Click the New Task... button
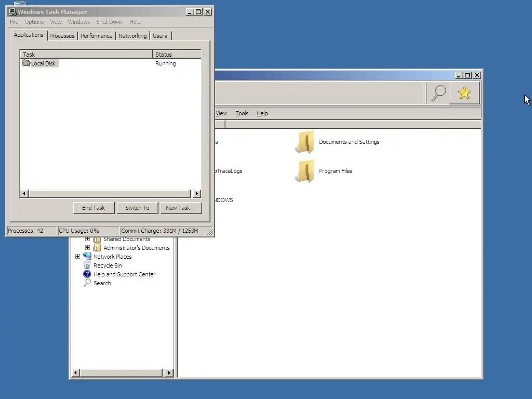The height and width of the screenshot is (399, 532). [181, 208]
